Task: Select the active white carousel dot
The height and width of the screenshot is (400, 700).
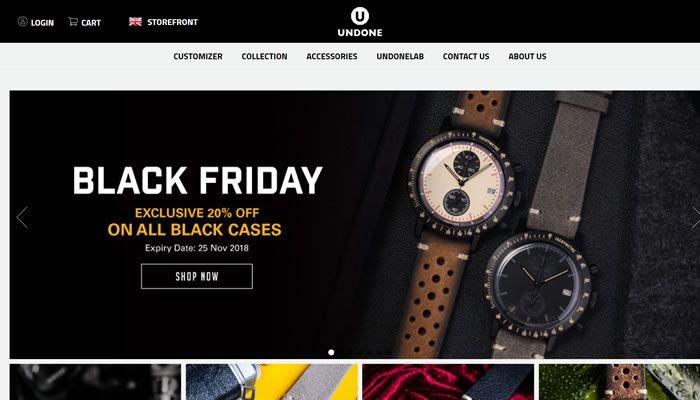Action: click(x=331, y=352)
